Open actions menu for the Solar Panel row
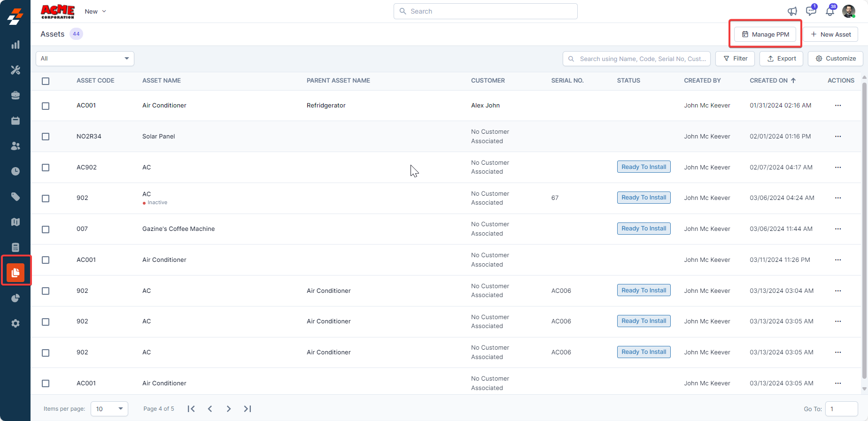 tap(838, 137)
